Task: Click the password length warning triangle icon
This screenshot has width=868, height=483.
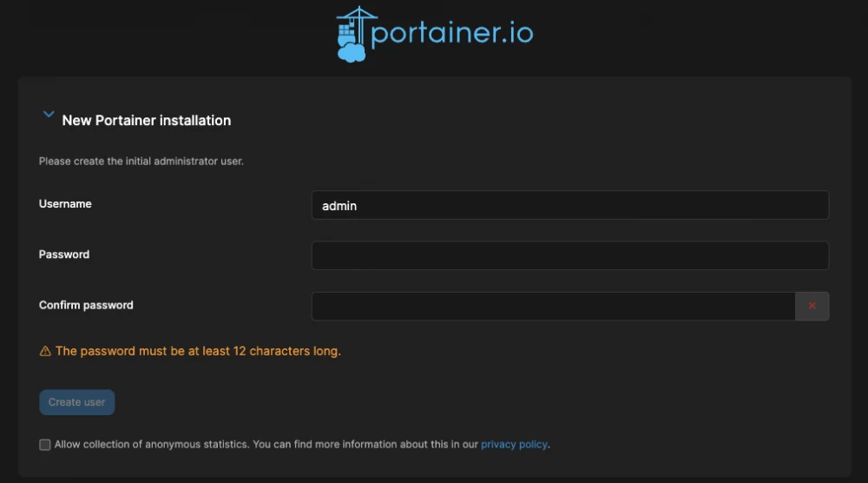Action: [x=45, y=351]
